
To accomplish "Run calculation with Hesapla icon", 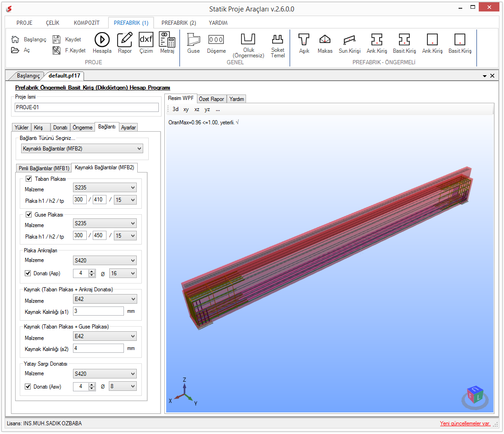I will 102,40.
